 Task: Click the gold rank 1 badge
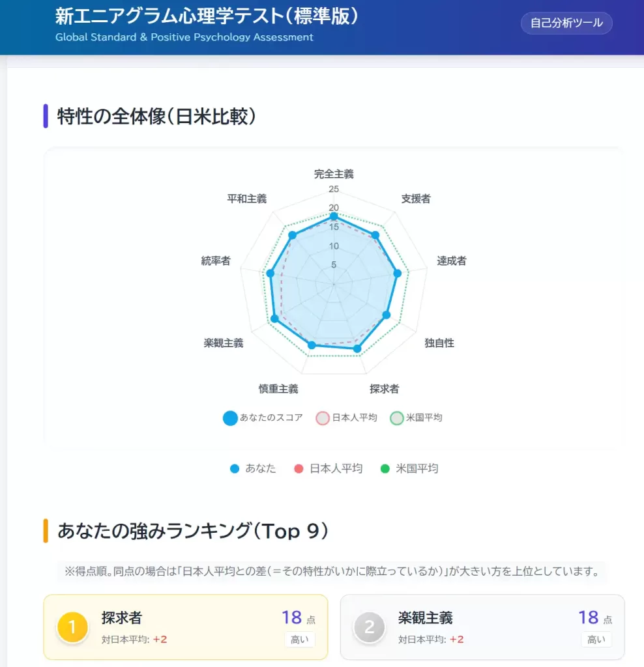(72, 627)
